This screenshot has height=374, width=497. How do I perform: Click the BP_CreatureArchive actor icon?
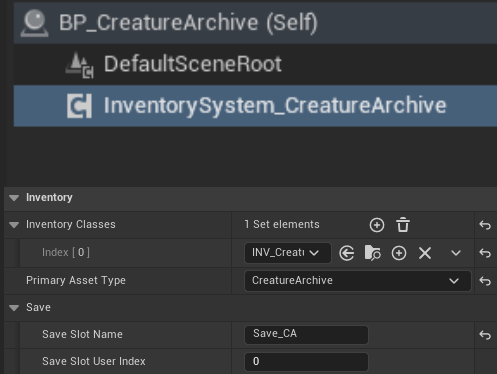point(34,23)
